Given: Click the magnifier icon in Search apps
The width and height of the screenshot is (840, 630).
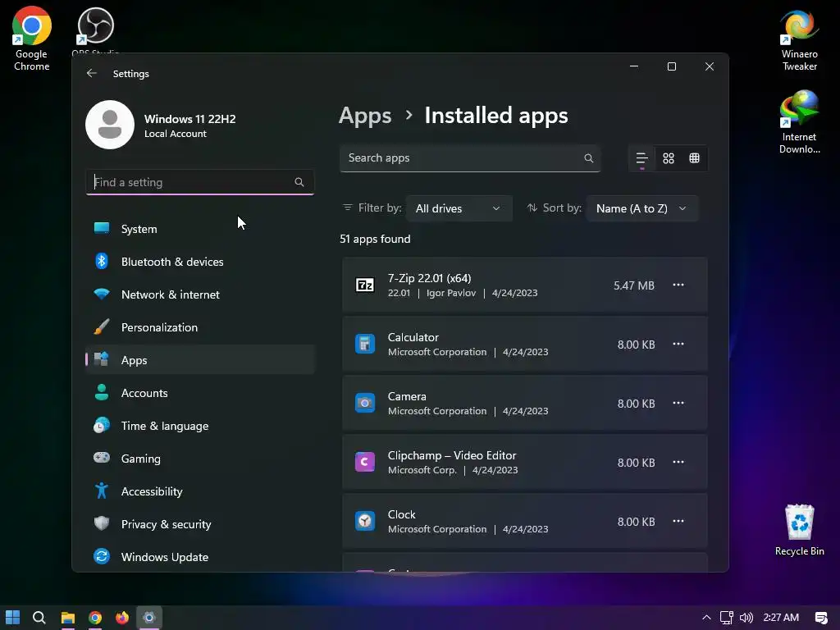Looking at the screenshot, I should tap(589, 158).
